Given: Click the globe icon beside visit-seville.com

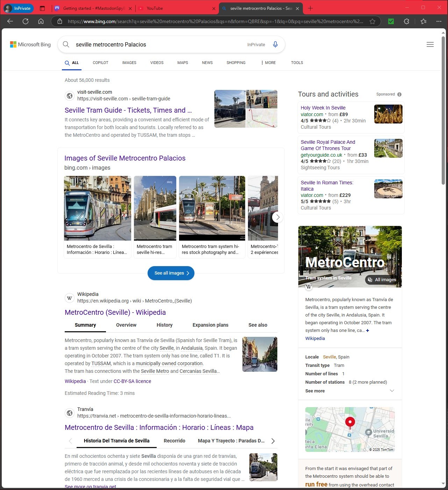Looking at the screenshot, I should (x=70, y=95).
